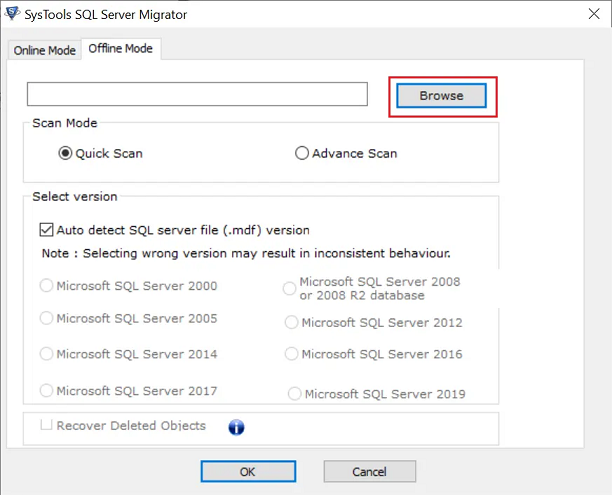The image size is (612, 495).
Task: Select the Quick Scan radio button
Action: pyautogui.click(x=65, y=153)
